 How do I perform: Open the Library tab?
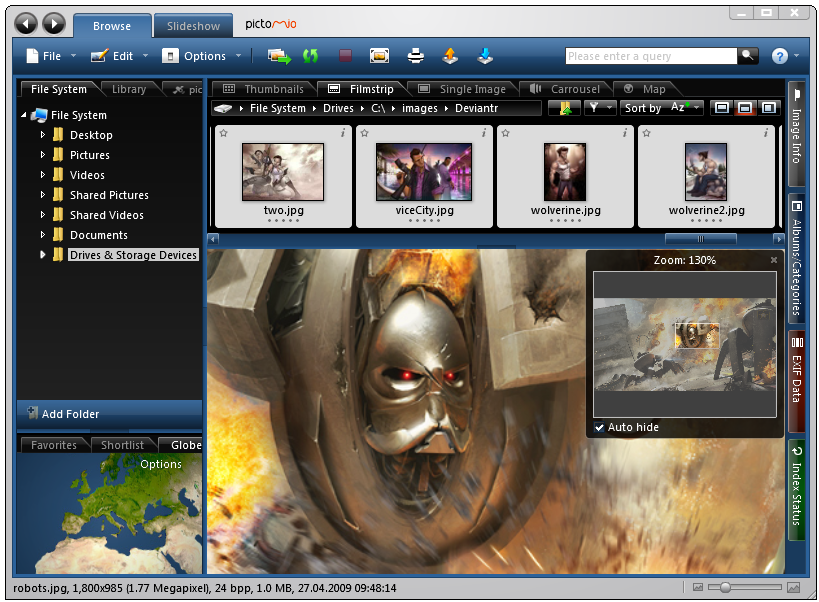[x=128, y=89]
